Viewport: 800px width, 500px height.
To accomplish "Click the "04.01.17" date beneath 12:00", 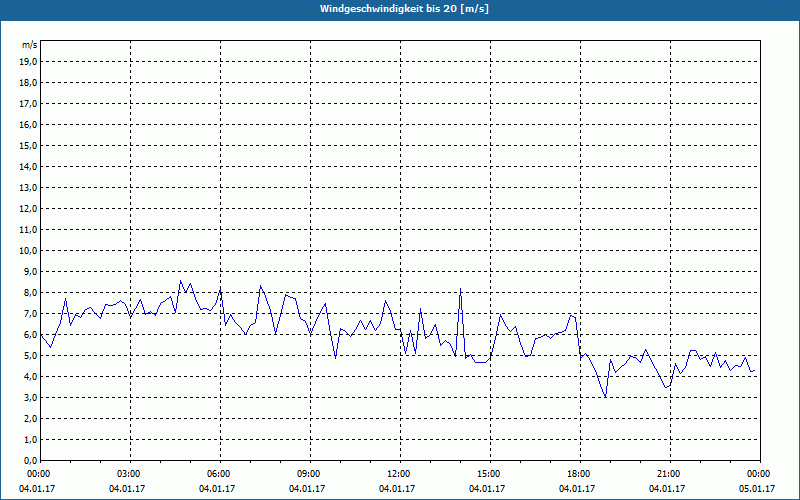I will (x=397, y=489).
